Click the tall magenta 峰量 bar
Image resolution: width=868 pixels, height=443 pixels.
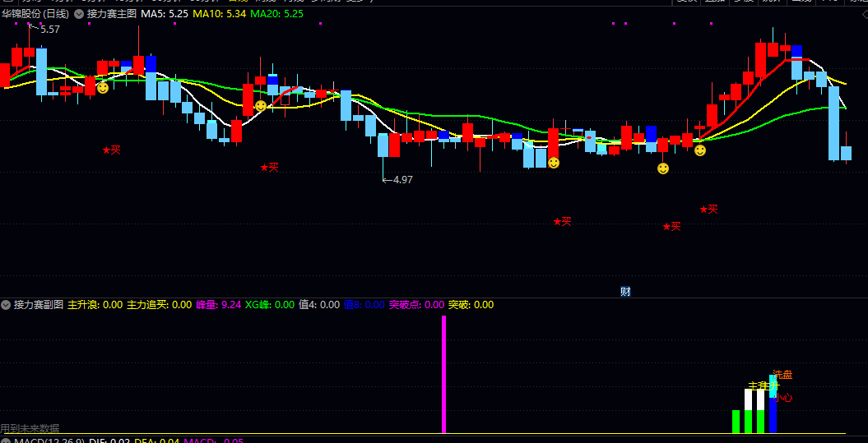443,375
